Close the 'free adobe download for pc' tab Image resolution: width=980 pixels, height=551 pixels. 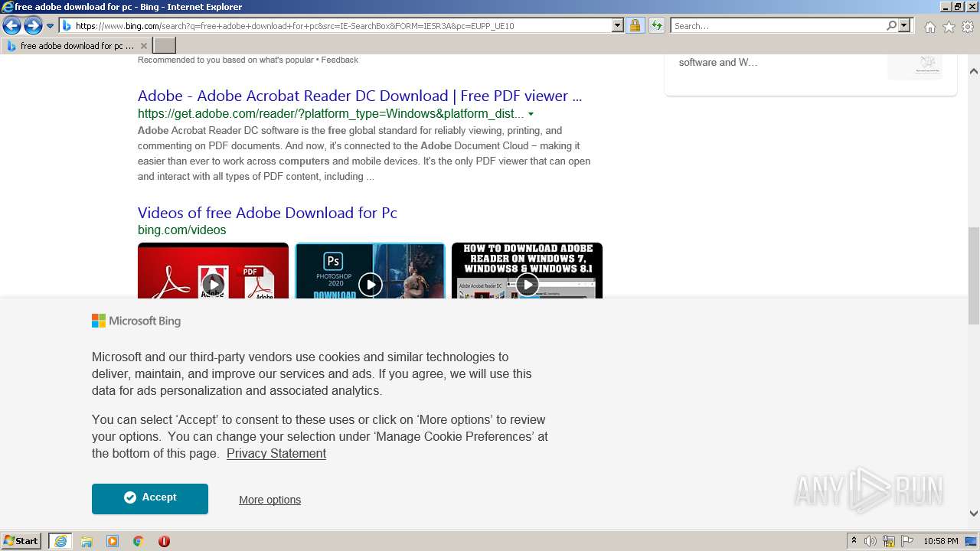(x=143, y=46)
